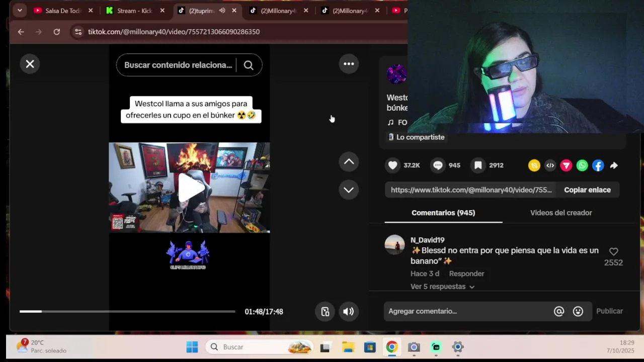Switch to Stream - Kick tab

(x=134, y=11)
